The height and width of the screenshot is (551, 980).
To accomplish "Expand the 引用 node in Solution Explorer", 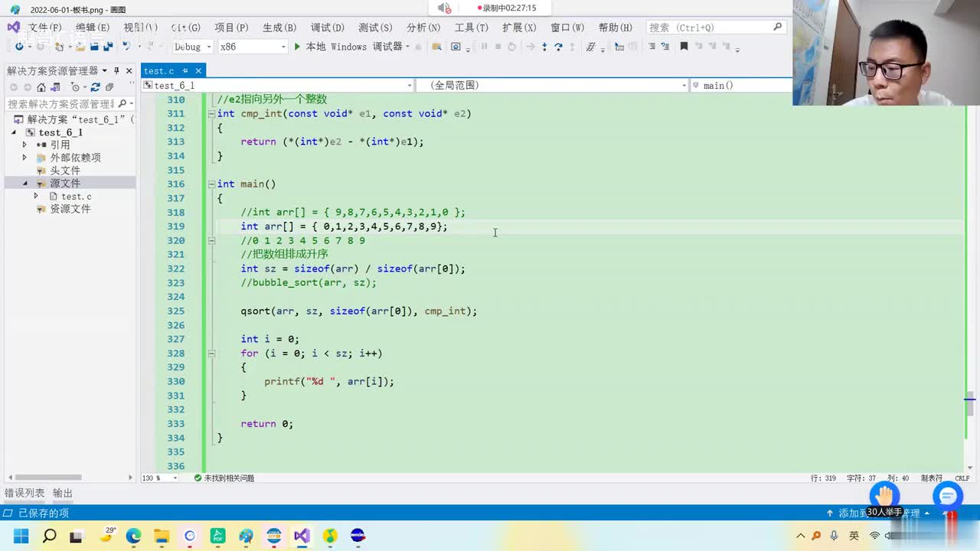I will (x=24, y=145).
